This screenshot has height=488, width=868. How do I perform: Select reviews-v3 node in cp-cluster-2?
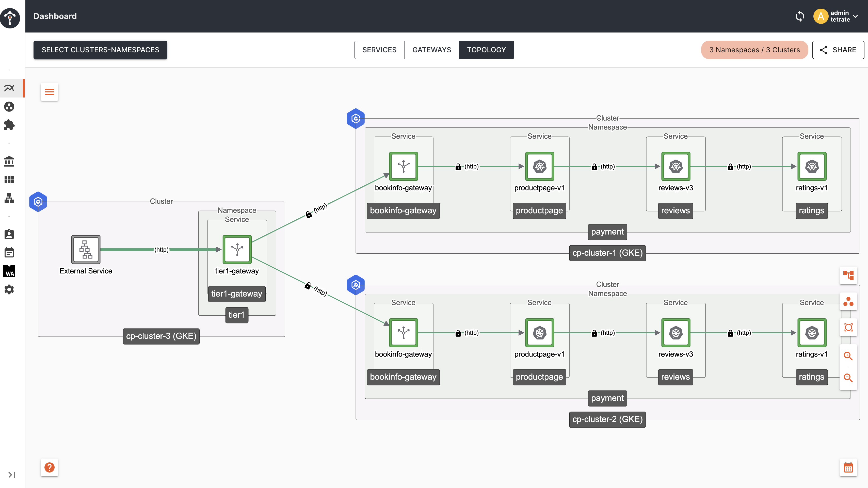click(x=676, y=333)
